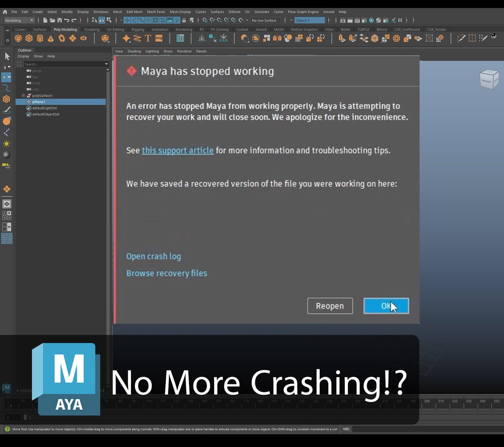Click the MEL command line label
Screen dimensions: 504x447
[x=346, y=429]
